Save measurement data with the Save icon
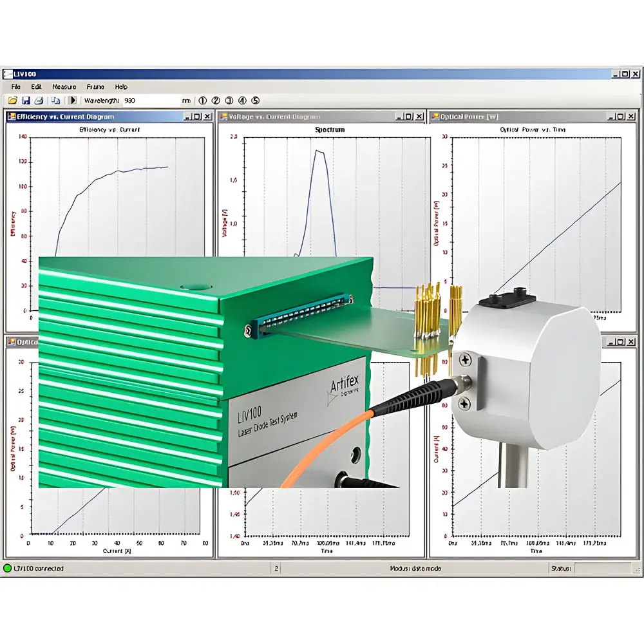 pos(26,100)
